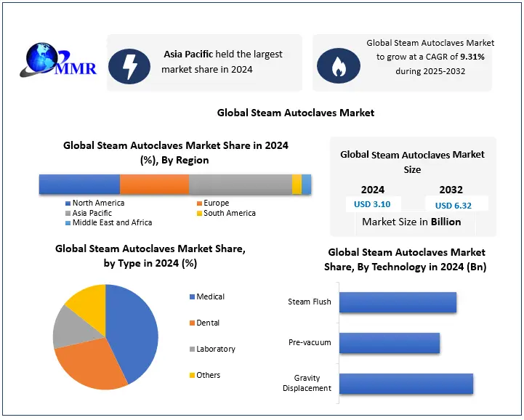Screen dimensions: 524x420
Task: Click the USD 3.10 value box
Action: point(372,204)
